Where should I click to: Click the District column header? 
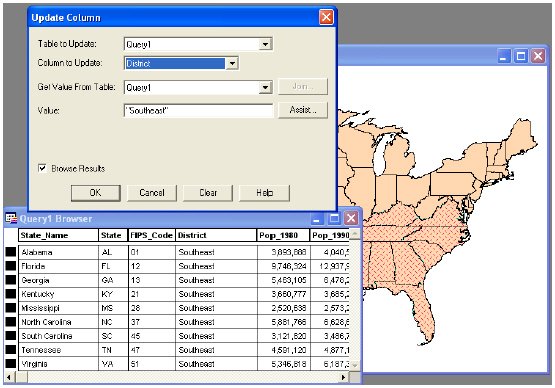216,235
